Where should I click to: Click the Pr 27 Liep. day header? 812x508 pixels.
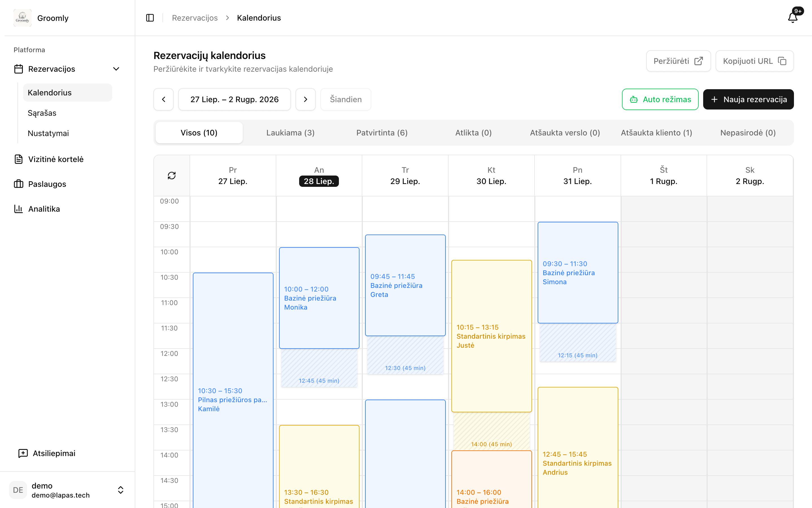pyautogui.click(x=233, y=176)
